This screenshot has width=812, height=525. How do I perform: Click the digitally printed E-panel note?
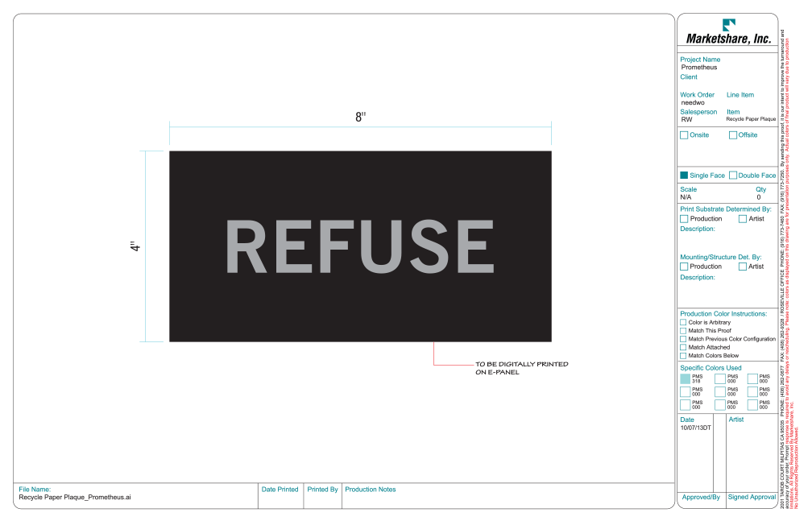tap(521, 368)
